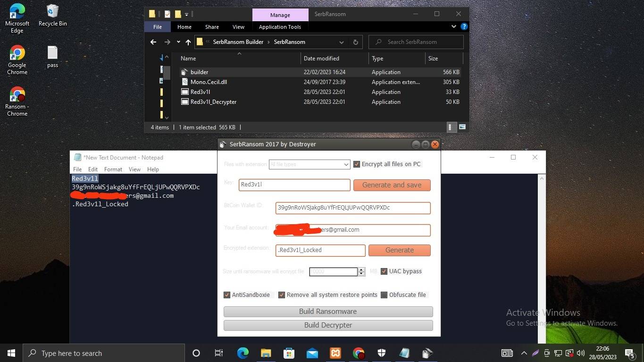Viewport: 644px width, 362px height.
Task: Open the Customize Quick Access Toolbar dropdown
Action: (x=187, y=14)
